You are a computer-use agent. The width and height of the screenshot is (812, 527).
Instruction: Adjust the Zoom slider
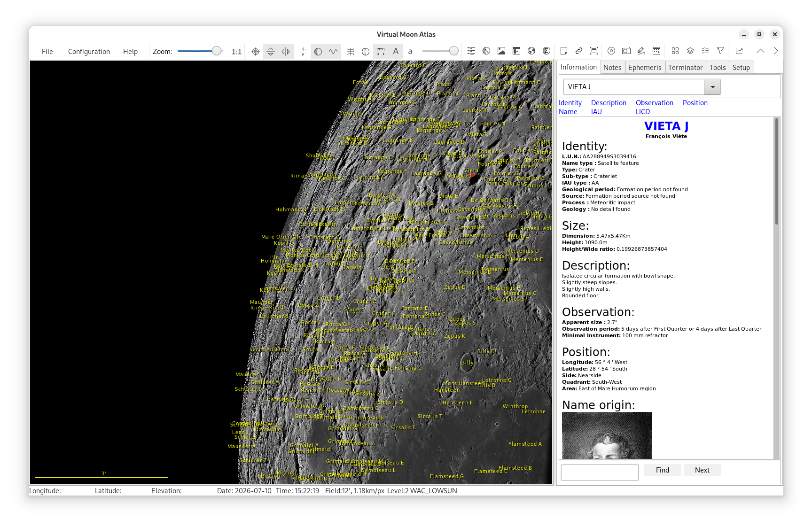click(200, 51)
